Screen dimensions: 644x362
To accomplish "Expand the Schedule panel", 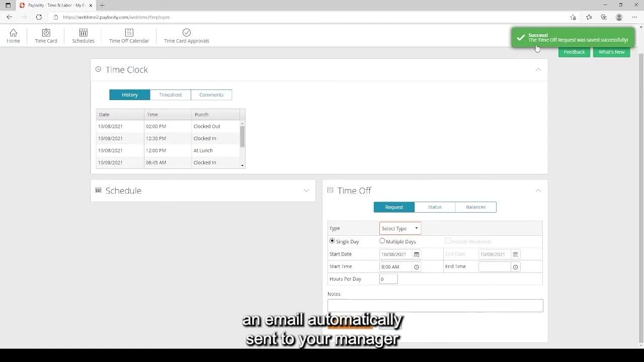I will pos(306,191).
